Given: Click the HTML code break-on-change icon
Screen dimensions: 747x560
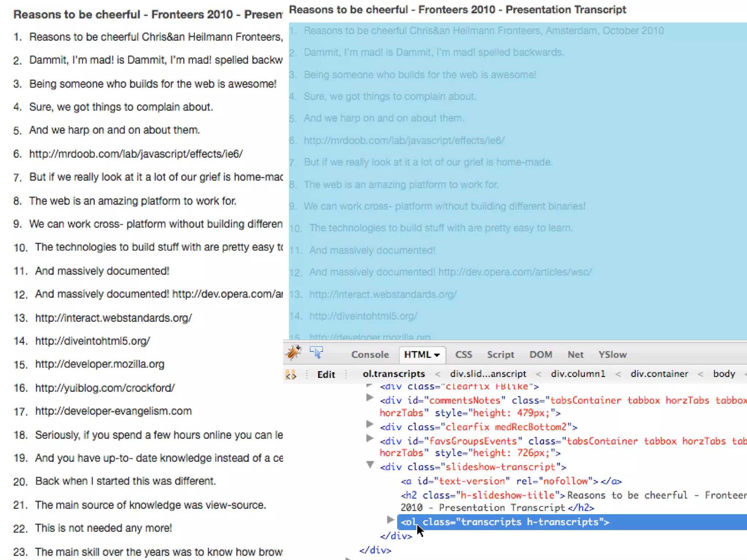Looking at the screenshot, I should pyautogui.click(x=291, y=374).
